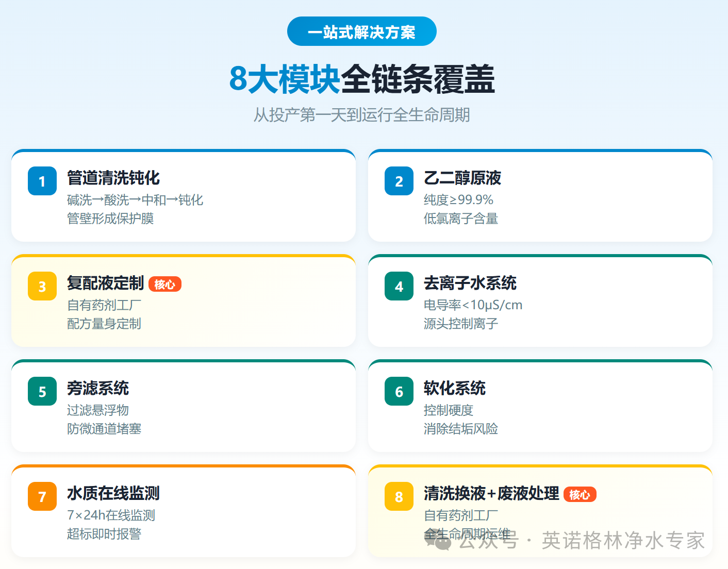
Task: Select the 去离子水系统 card title
Action: 470,283
